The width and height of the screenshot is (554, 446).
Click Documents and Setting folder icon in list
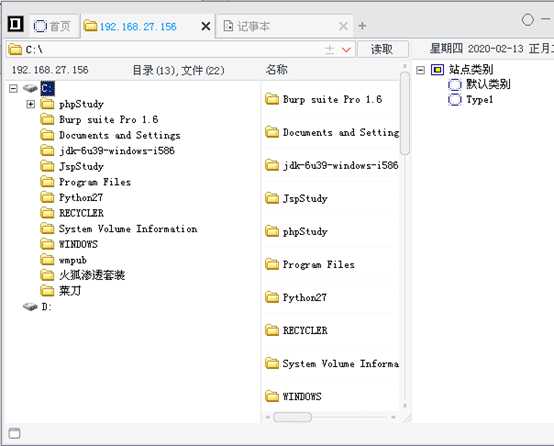[272, 132]
